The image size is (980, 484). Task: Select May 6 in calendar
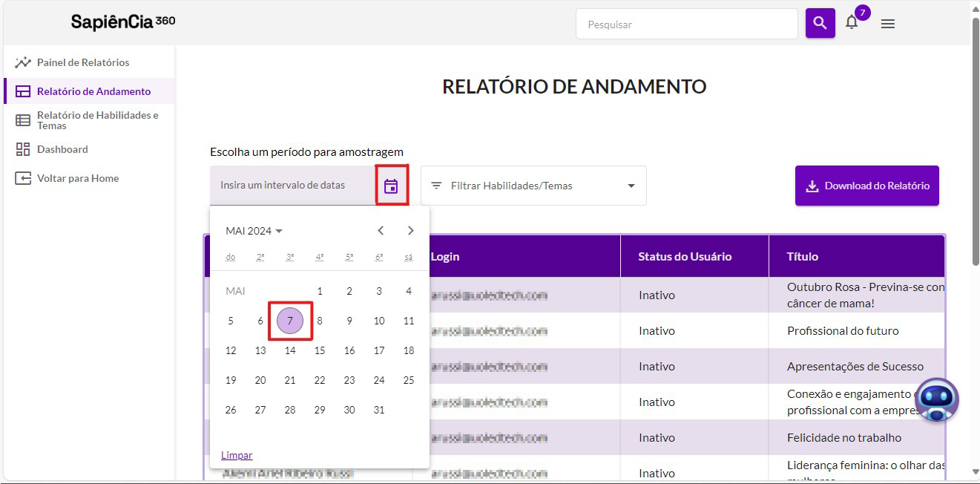coord(260,321)
